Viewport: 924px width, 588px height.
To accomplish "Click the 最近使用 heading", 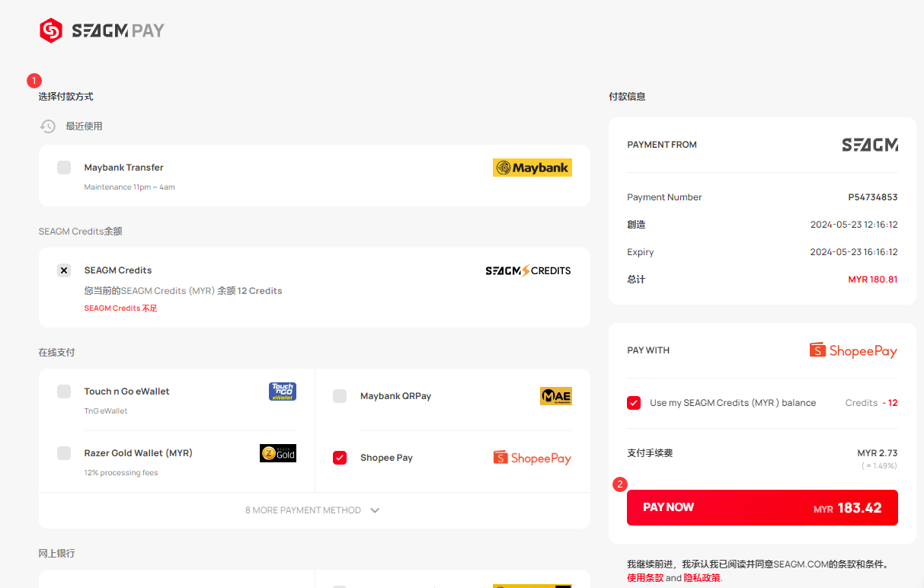I will (84, 126).
